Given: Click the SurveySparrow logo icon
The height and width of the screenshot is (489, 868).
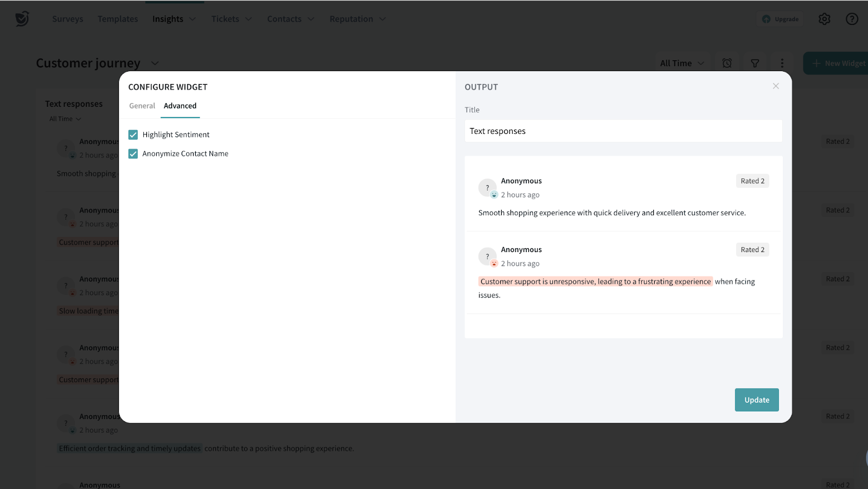Looking at the screenshot, I should (22, 19).
